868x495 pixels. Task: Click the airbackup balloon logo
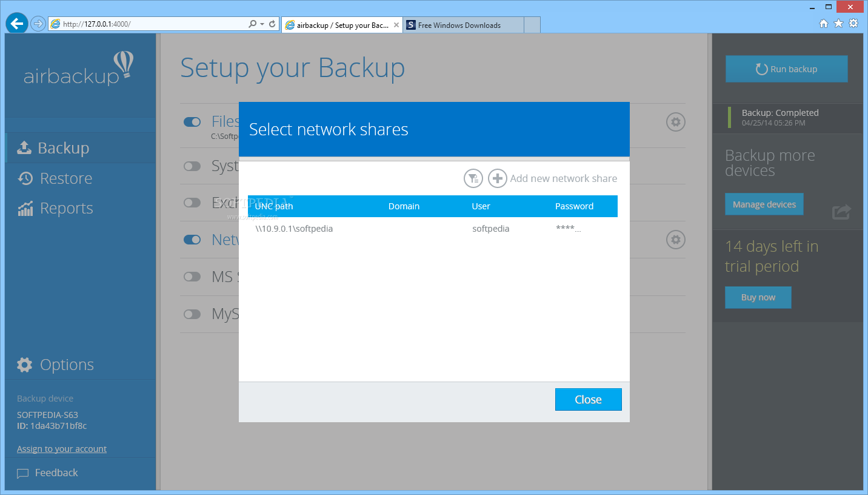(x=79, y=69)
